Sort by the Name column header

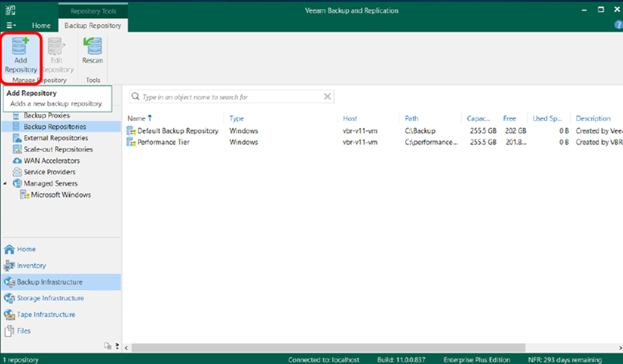[x=137, y=118]
